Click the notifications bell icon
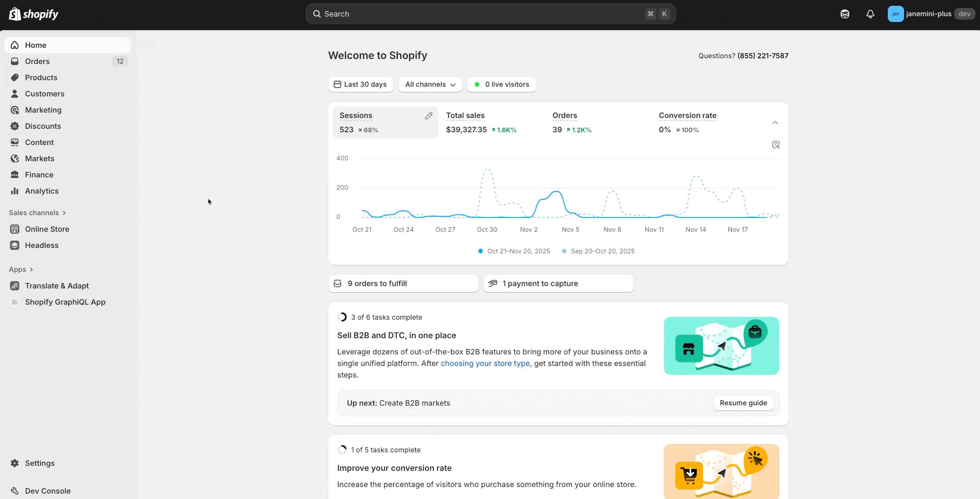Image resolution: width=980 pixels, height=499 pixels. pos(870,14)
